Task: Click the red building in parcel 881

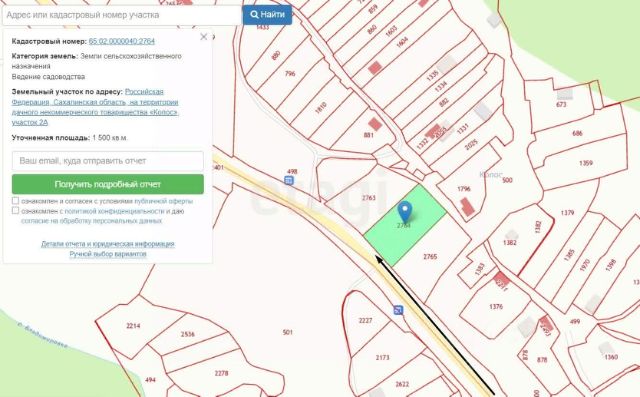Action: pyautogui.click(x=375, y=124)
